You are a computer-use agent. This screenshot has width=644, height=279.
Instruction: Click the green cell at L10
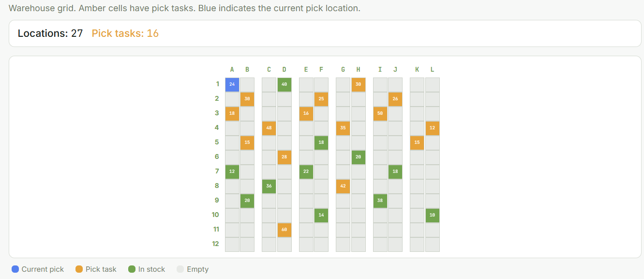433,216
